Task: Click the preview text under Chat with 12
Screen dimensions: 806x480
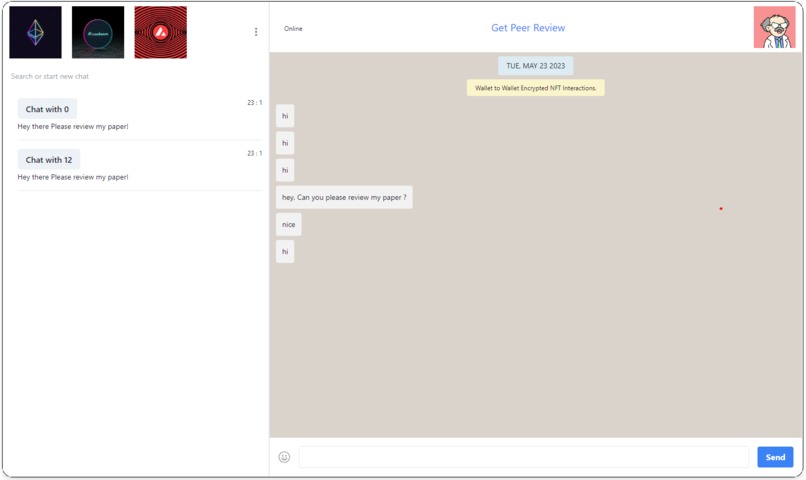Action: pyautogui.click(x=73, y=177)
